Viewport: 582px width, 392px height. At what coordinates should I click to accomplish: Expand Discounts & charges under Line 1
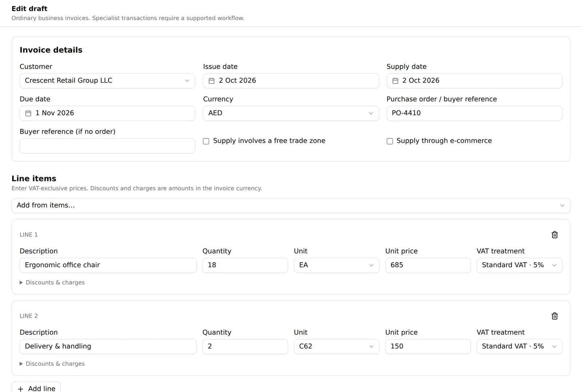(x=52, y=282)
